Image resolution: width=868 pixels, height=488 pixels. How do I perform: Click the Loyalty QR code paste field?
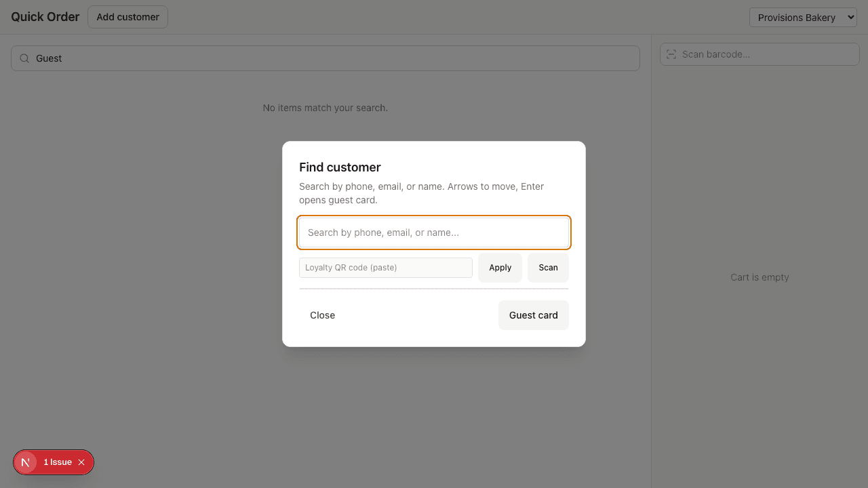pyautogui.click(x=386, y=268)
